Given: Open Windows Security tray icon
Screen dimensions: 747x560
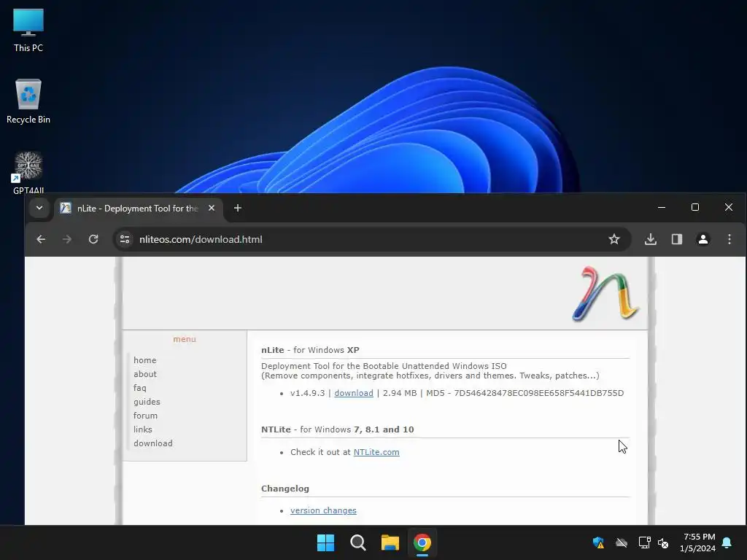Looking at the screenshot, I should click(598, 542).
